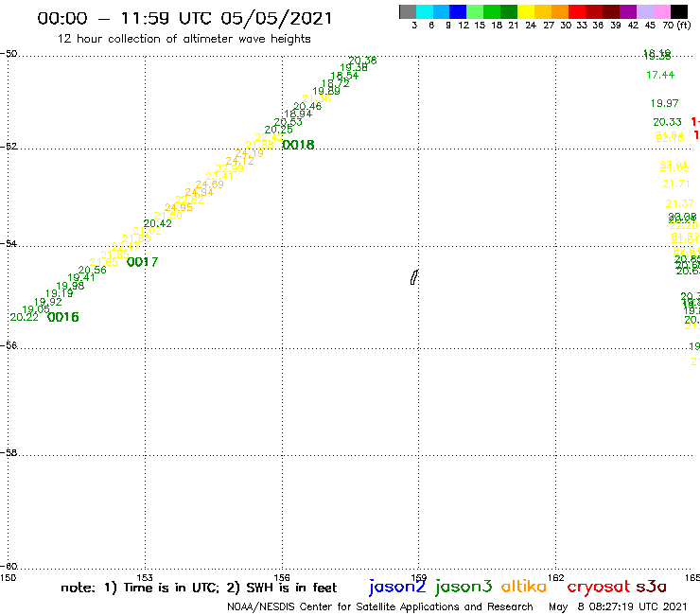Screen dimensions: 700x615
Task: Pick the bright red legend swatch
Action: pyautogui.click(x=577, y=11)
